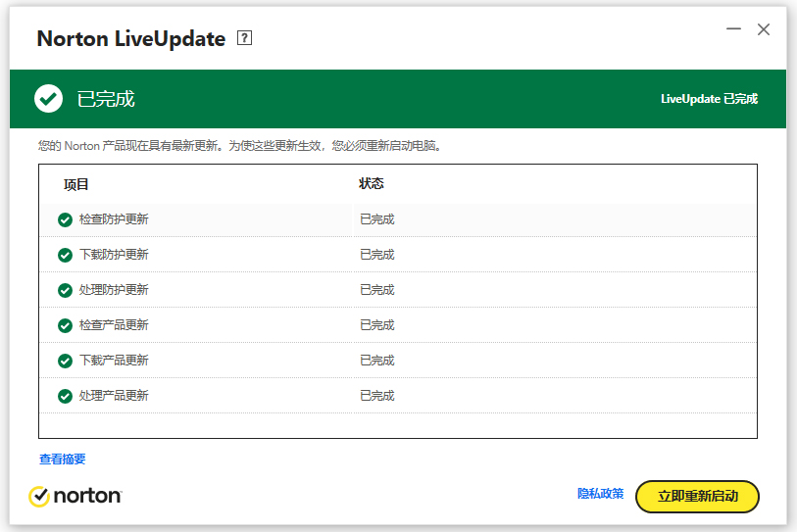
Task: Click the large 已完成 banner heading
Action: [106, 99]
